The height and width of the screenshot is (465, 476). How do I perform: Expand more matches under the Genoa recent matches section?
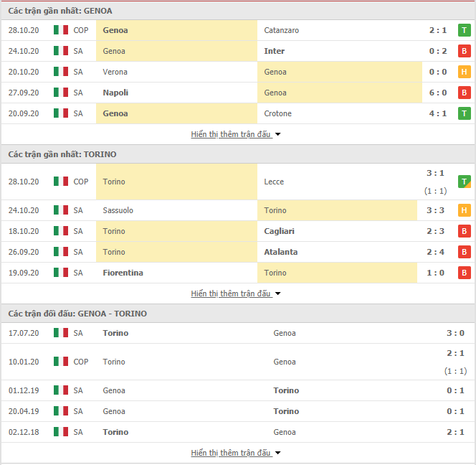tap(236, 134)
